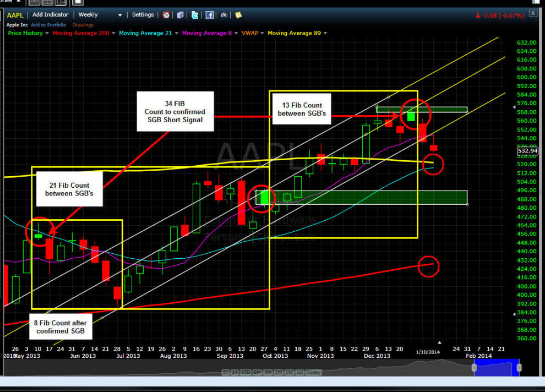This screenshot has height=392, width=545.
Task: Click Add Indicator
Action: (51, 15)
